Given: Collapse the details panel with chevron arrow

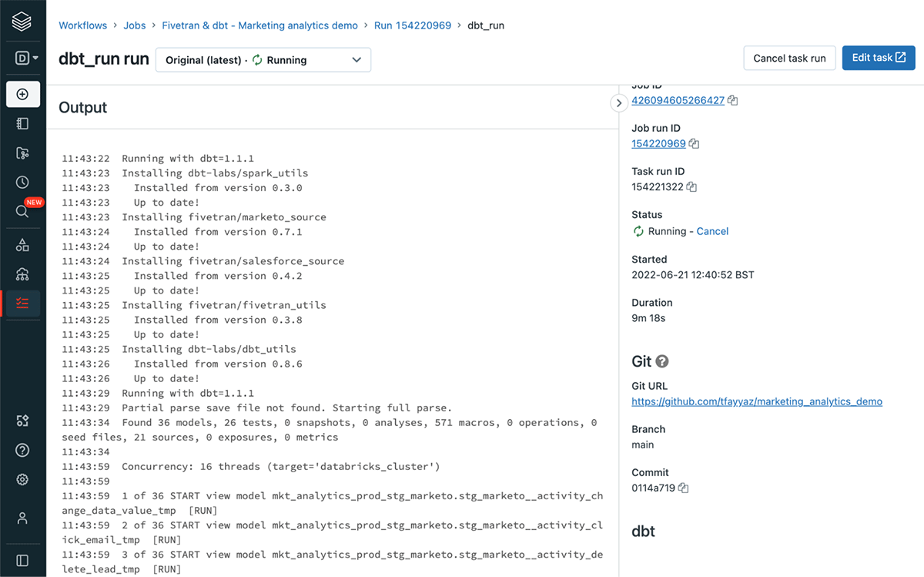Looking at the screenshot, I should coord(618,102).
